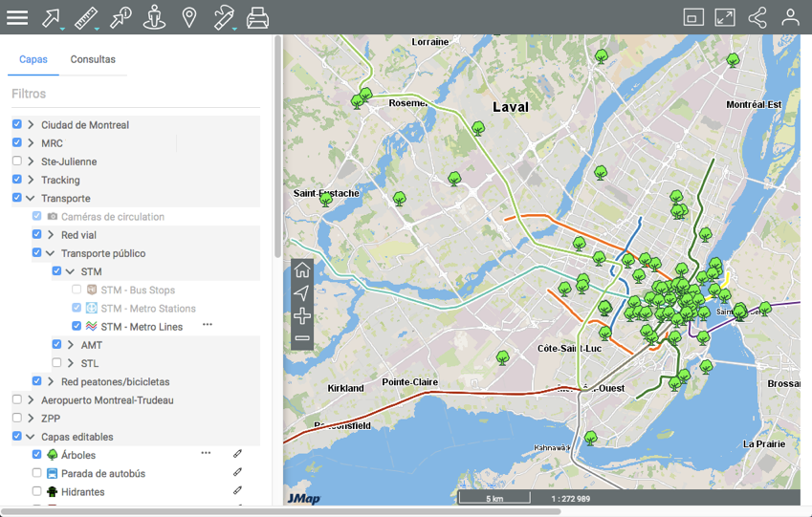Click the Red peatones/bicicletas layer name
The width and height of the screenshot is (812, 517).
pyautogui.click(x=116, y=382)
